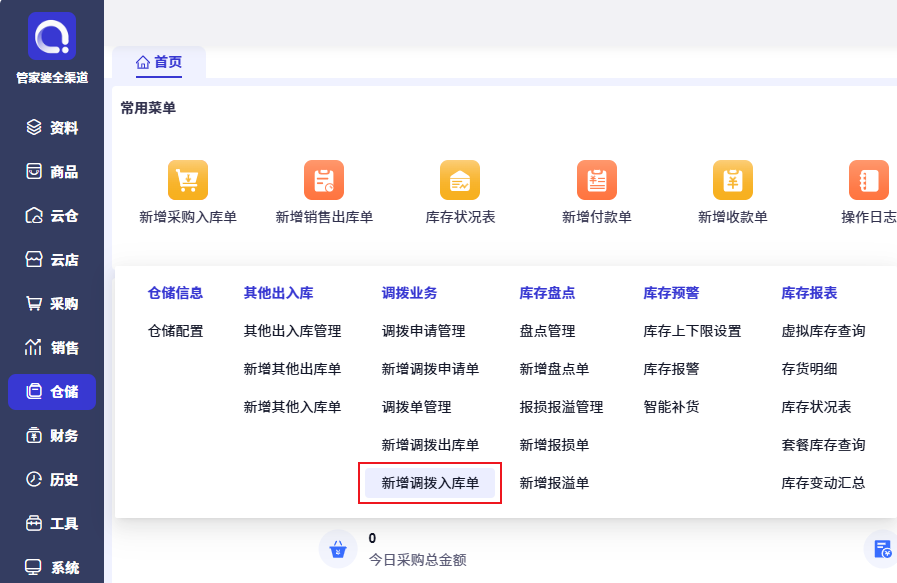The width and height of the screenshot is (897, 583).
Task: Open 仓储配置 under 仓储信息
Action: [x=176, y=331]
